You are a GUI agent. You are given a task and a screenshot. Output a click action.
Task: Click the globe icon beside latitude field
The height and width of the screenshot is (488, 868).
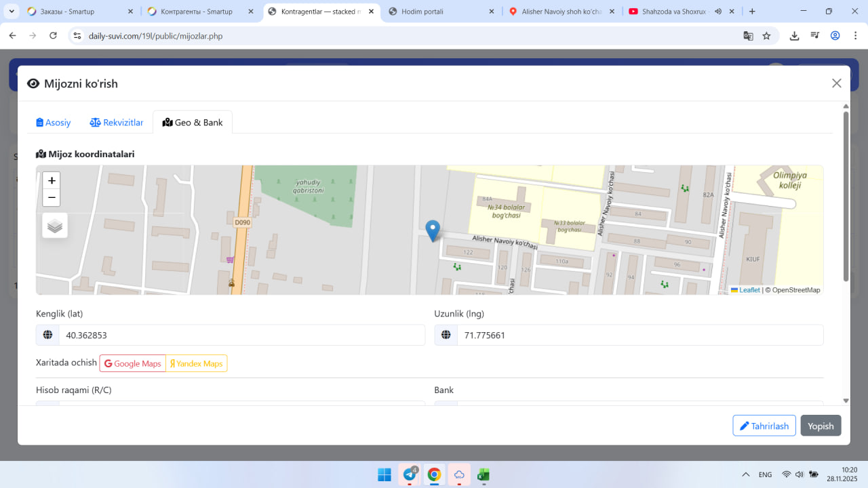coord(47,335)
